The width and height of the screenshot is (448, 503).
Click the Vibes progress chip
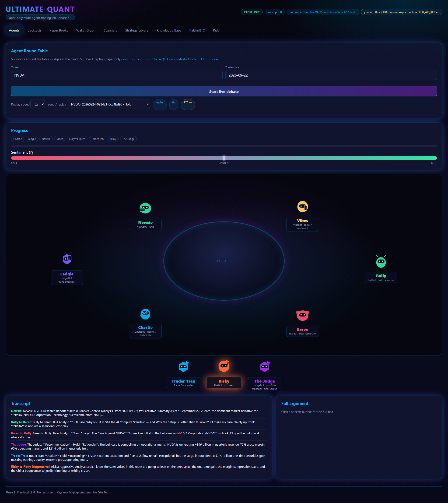click(59, 139)
